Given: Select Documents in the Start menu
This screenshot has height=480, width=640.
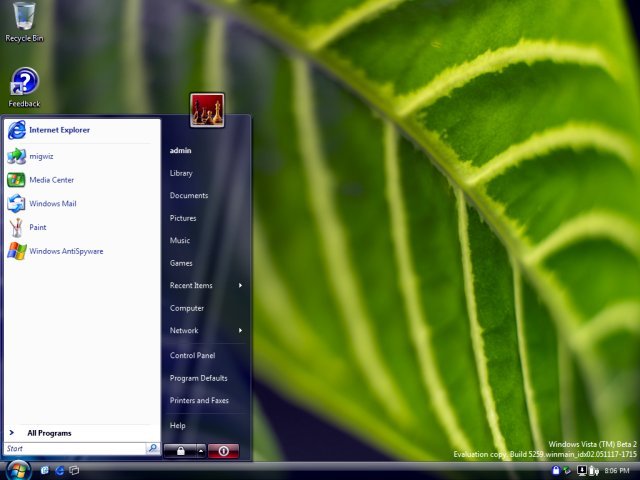Looking at the screenshot, I should [189, 196].
